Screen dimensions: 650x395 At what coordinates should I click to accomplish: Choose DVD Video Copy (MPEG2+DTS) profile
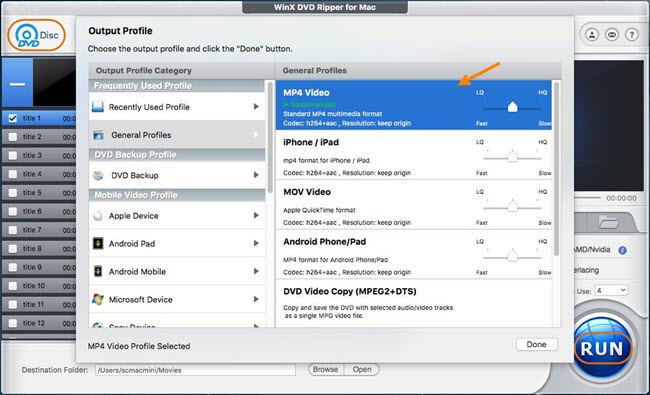(x=414, y=303)
